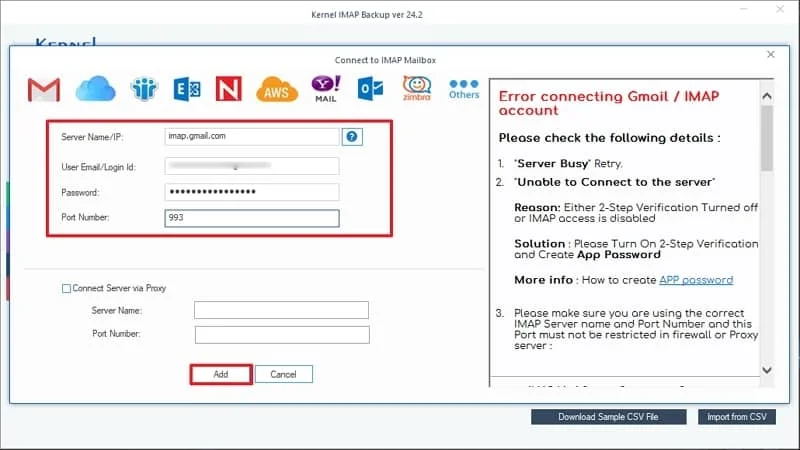Focus the User Email/Login Id field
Viewport: 800px width, 450px height.
click(x=252, y=166)
